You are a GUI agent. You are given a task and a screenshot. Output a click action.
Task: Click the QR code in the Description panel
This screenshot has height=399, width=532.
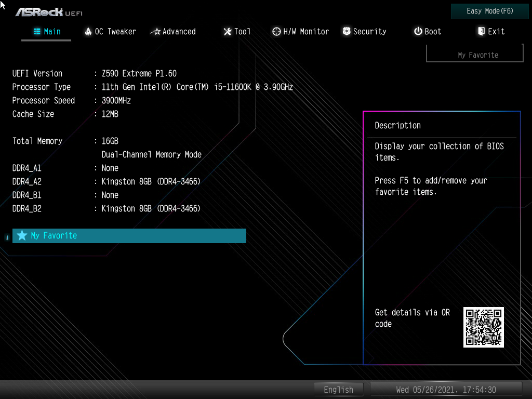coord(483,327)
